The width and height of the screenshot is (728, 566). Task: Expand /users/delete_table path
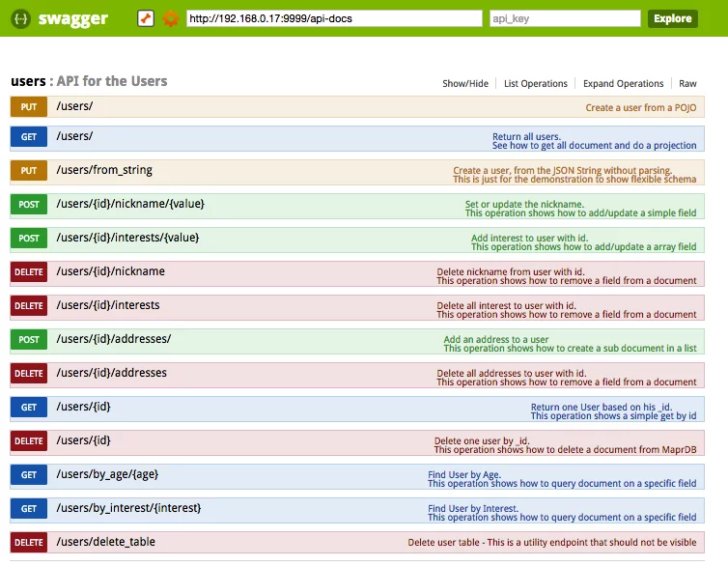coord(106,542)
